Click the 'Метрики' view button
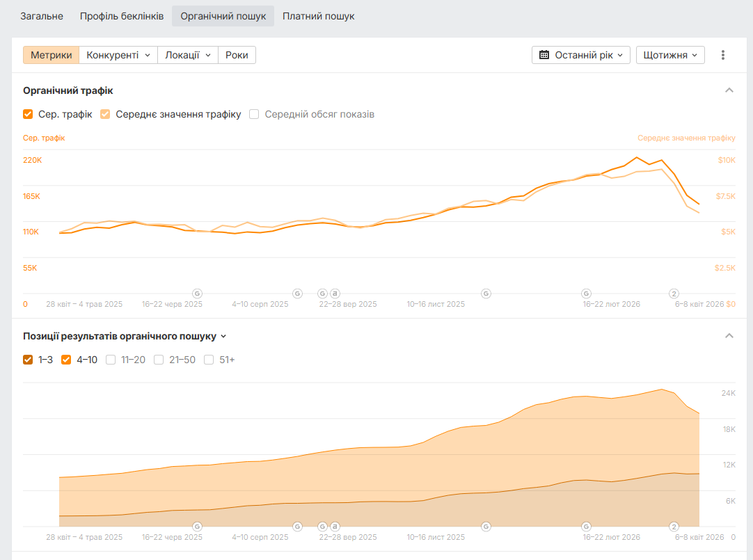The height and width of the screenshot is (560, 753). pos(51,55)
